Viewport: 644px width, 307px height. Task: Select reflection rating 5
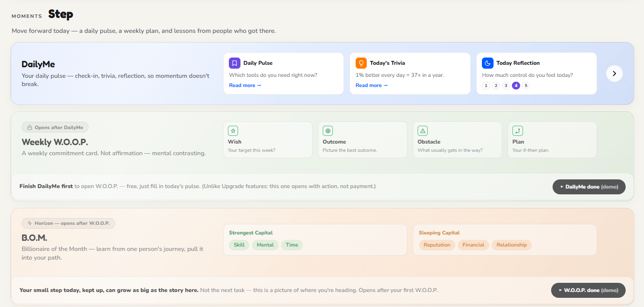click(526, 86)
